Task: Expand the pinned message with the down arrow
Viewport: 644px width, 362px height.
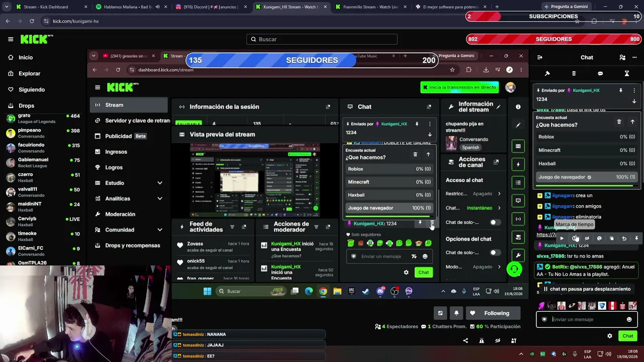Action: click(634, 101)
